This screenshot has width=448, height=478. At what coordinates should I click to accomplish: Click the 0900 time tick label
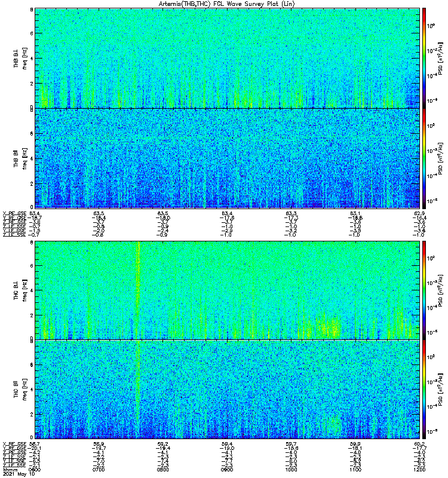pos(227,470)
